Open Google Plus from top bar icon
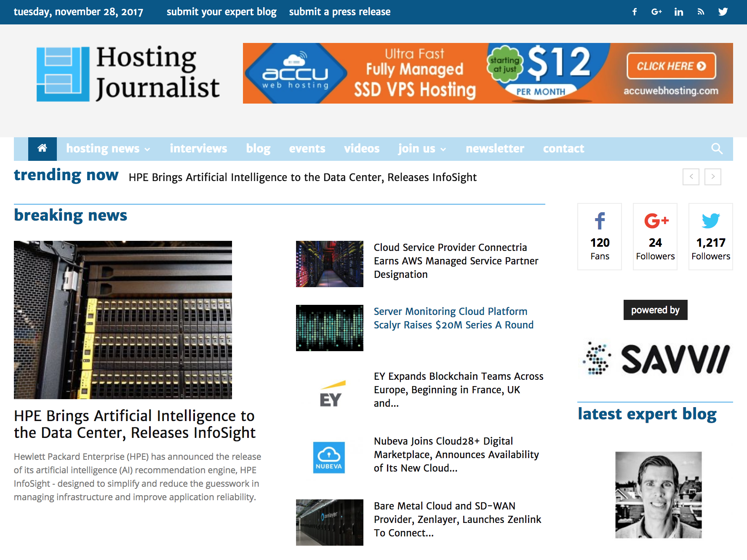747x560 pixels. pyautogui.click(x=656, y=12)
